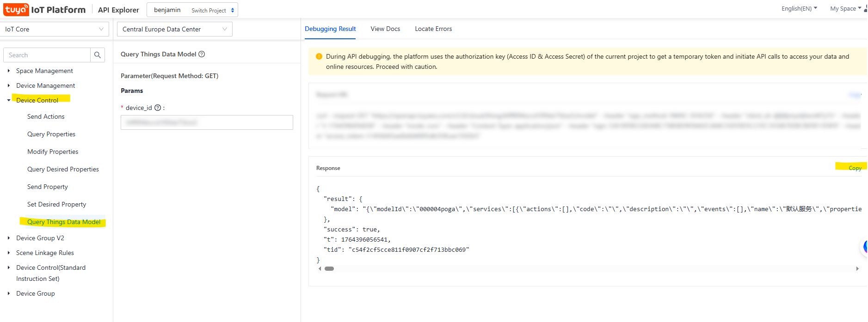The image size is (868, 322).
Task: Click the warning info icon in notice
Action: pos(319,56)
